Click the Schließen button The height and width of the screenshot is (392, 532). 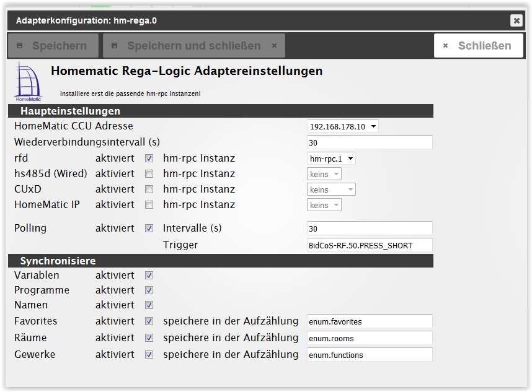pyautogui.click(x=478, y=46)
